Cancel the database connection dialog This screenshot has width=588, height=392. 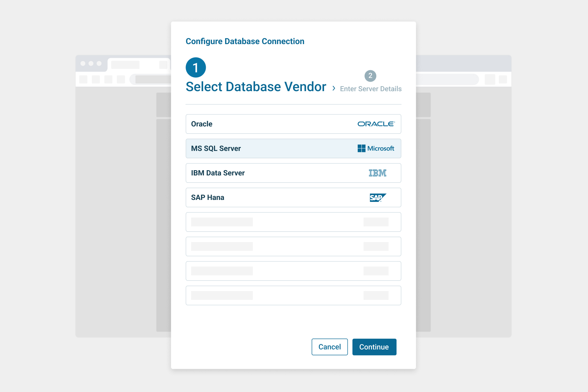[x=330, y=347]
